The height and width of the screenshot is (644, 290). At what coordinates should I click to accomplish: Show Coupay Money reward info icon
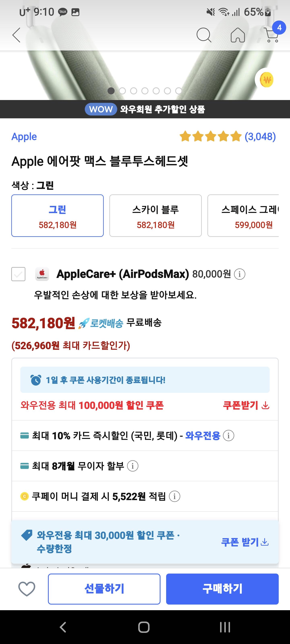click(175, 496)
